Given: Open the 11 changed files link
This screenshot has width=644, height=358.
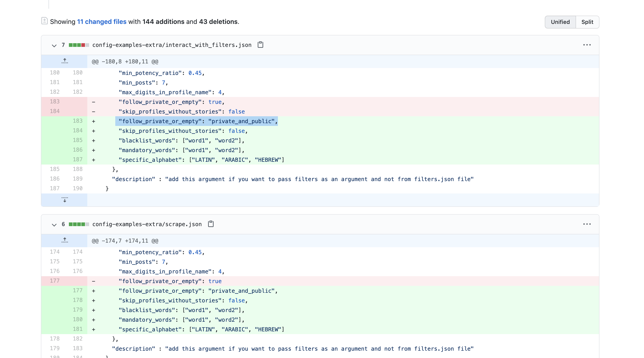Looking at the screenshot, I should [102, 22].
